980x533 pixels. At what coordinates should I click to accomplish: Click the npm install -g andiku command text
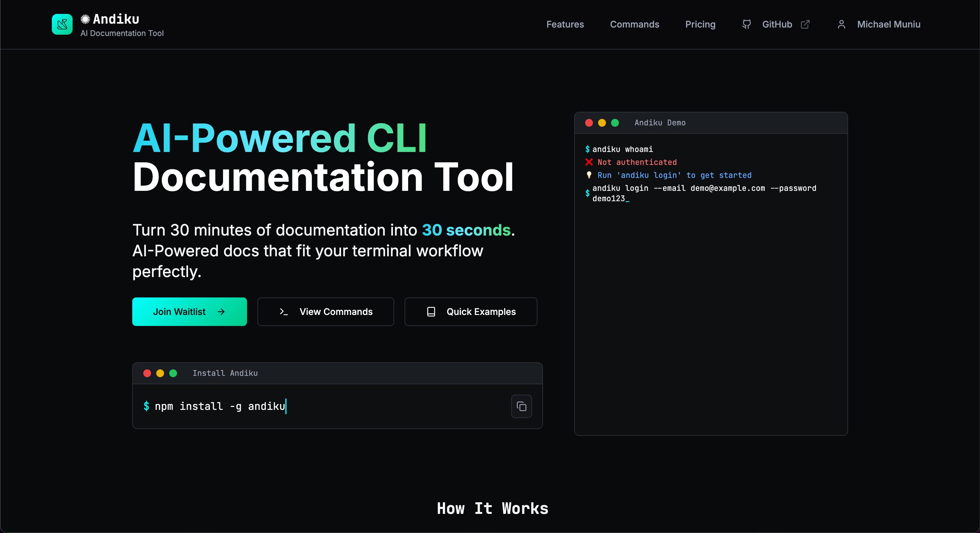coord(220,406)
